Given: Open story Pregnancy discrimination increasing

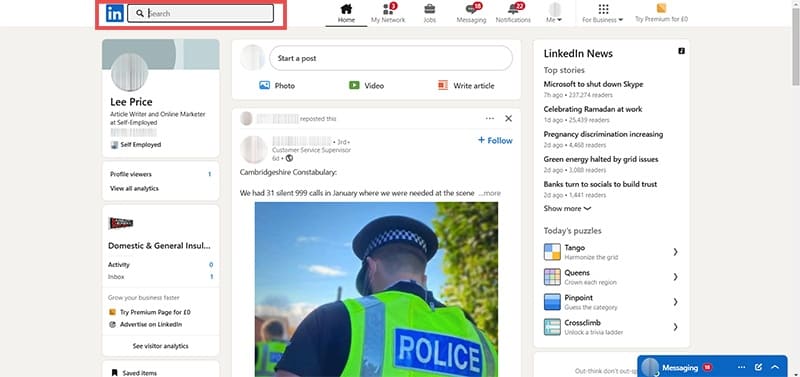Looking at the screenshot, I should (603, 134).
